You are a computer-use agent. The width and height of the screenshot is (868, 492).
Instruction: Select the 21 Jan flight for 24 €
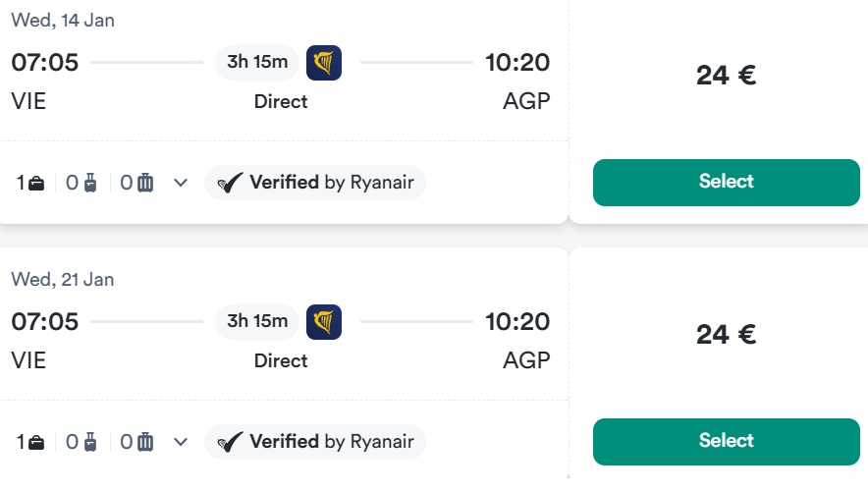(x=726, y=441)
